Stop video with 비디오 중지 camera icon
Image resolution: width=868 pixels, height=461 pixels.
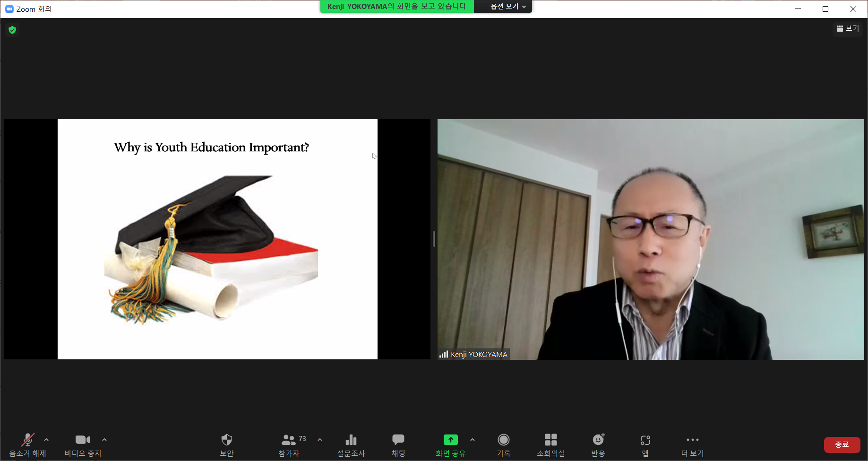pyautogui.click(x=83, y=445)
